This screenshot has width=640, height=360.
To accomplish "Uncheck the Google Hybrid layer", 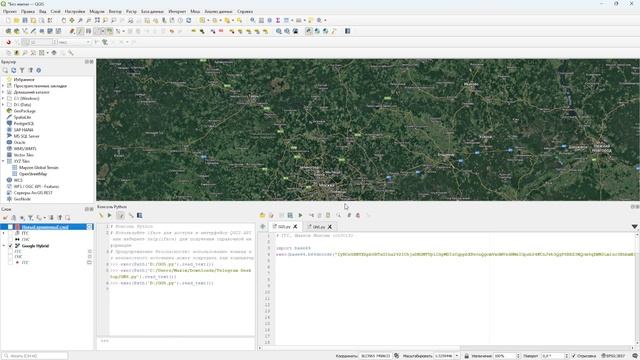I will (x=10, y=246).
